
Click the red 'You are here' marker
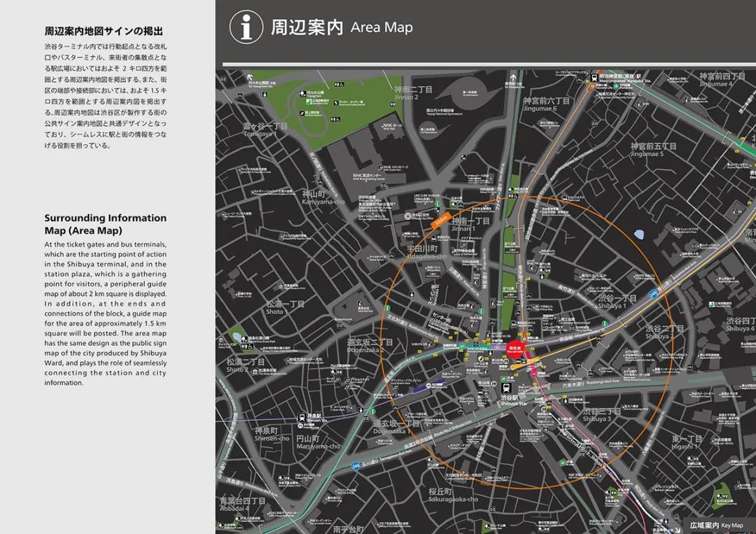pos(514,348)
